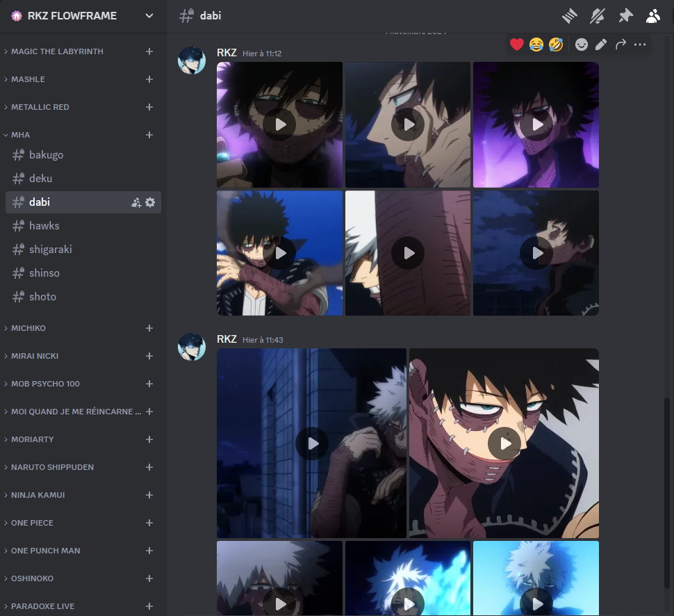Open the shinso channel

pyautogui.click(x=83, y=273)
